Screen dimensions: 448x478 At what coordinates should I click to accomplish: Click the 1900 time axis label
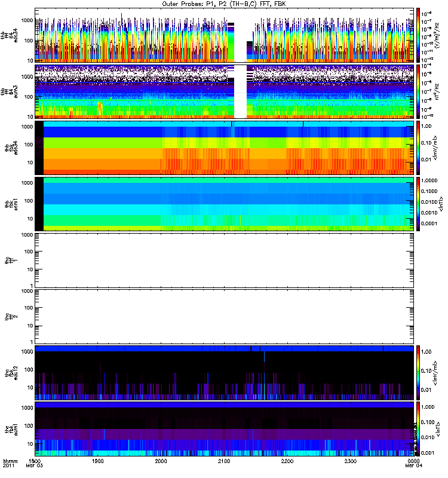point(98,461)
